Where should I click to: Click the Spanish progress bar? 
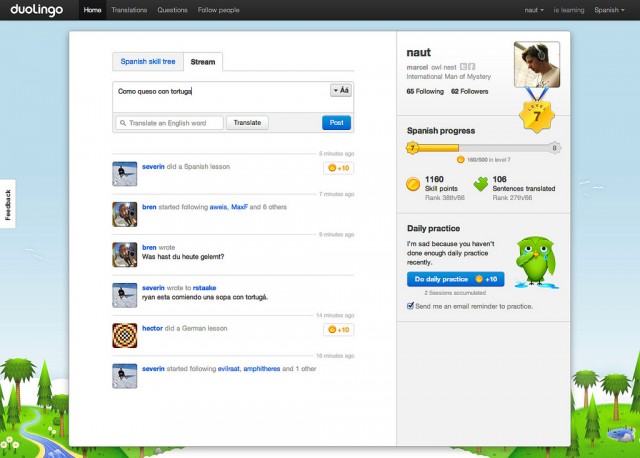(x=484, y=148)
